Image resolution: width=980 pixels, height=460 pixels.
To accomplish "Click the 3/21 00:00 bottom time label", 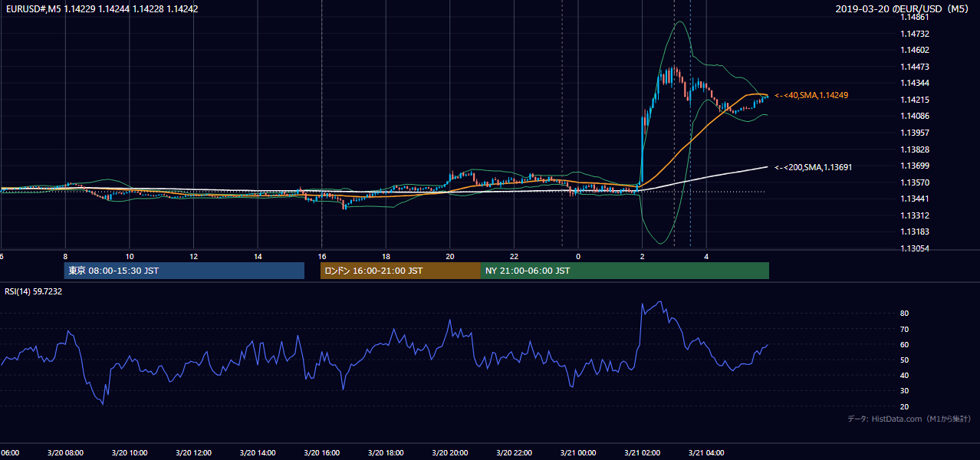I will pos(578,453).
